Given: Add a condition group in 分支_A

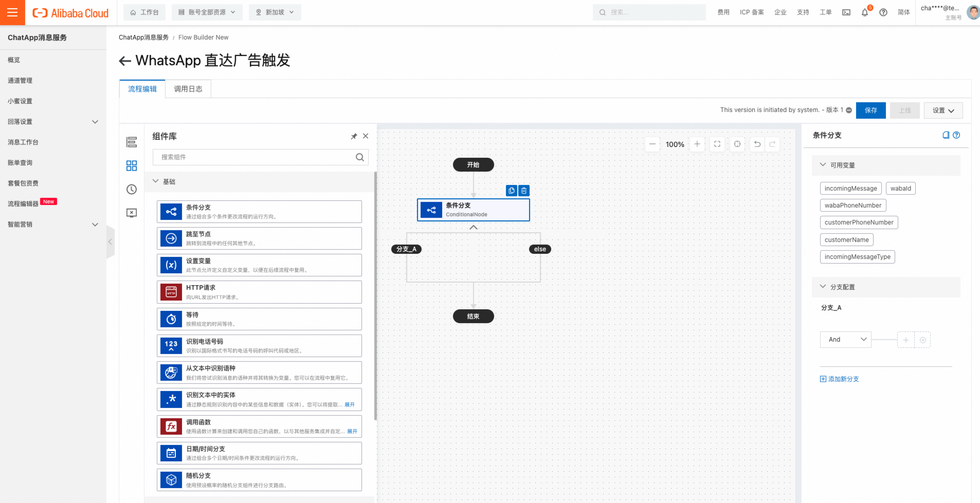Looking at the screenshot, I should (x=923, y=340).
